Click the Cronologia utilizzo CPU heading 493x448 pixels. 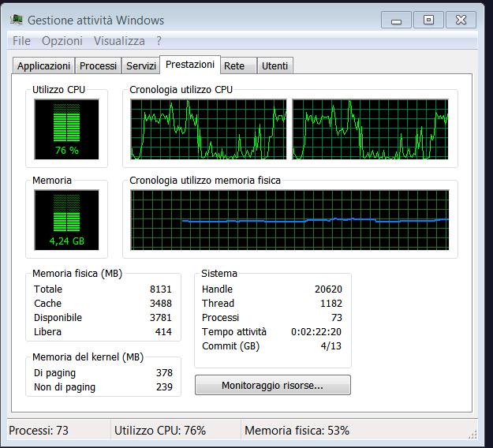[x=181, y=90]
